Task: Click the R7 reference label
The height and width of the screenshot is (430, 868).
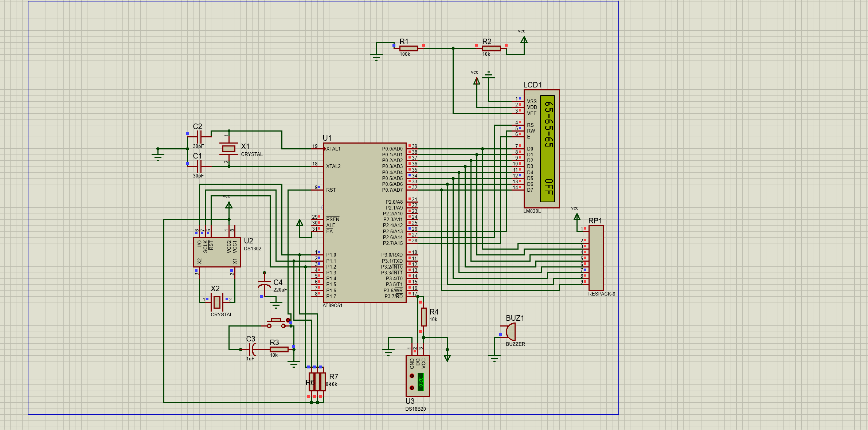Action: pos(333,377)
